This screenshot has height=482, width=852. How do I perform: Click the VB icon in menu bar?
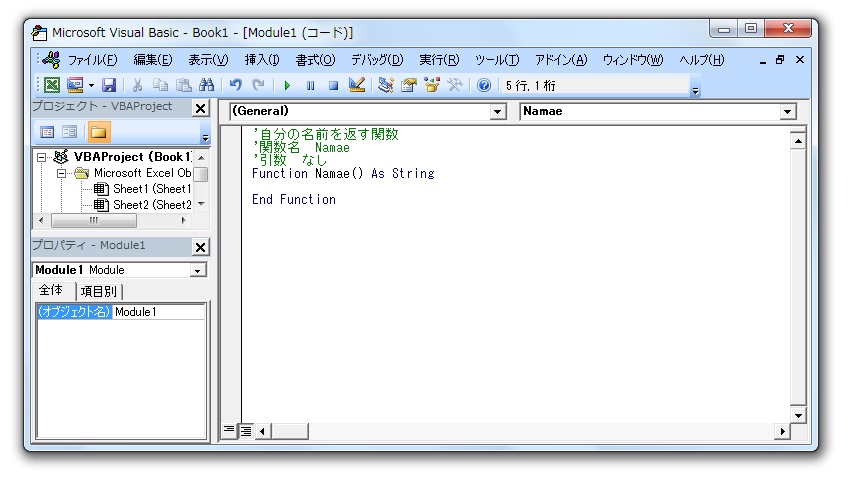coord(52,60)
